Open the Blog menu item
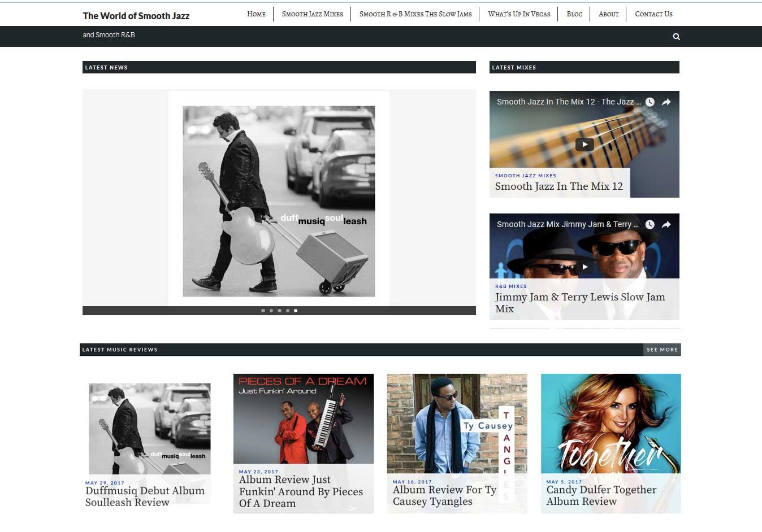 pos(574,14)
